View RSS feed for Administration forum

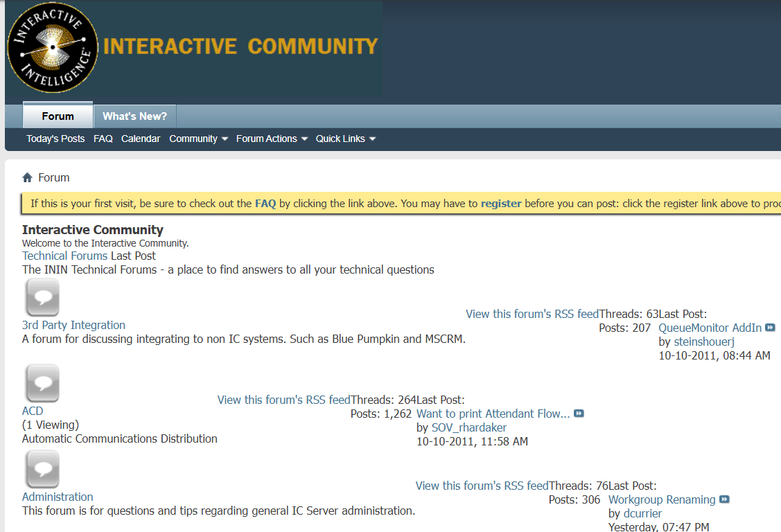tap(482, 486)
